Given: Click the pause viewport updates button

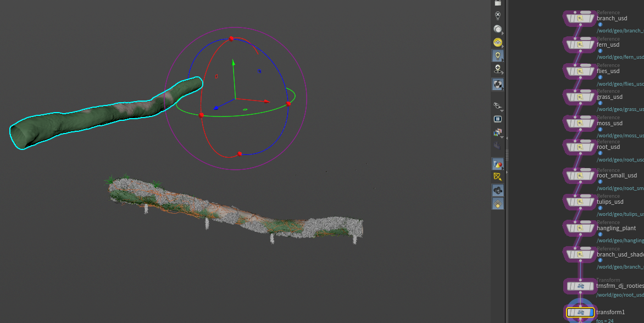Looking at the screenshot, I should click(497, 119).
